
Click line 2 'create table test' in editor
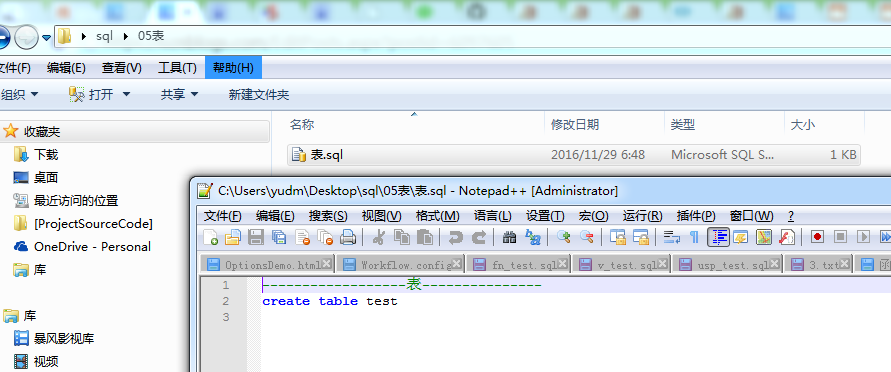tap(330, 301)
